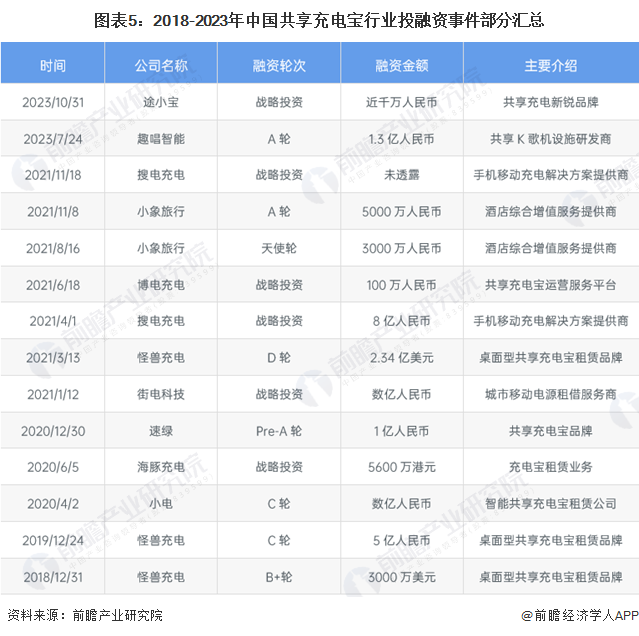
Task: Click the '时间' column header
Action: [x=53, y=65]
